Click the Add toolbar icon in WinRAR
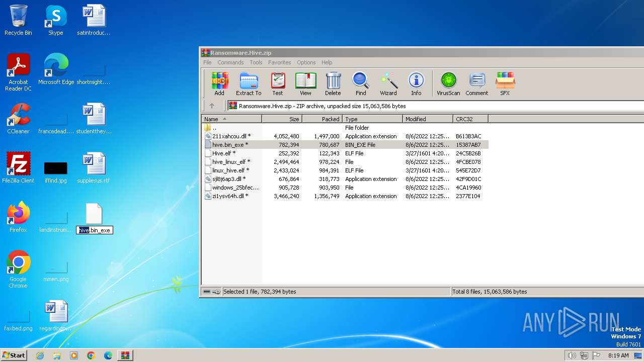Screen dimensions: 644x362 (219, 83)
